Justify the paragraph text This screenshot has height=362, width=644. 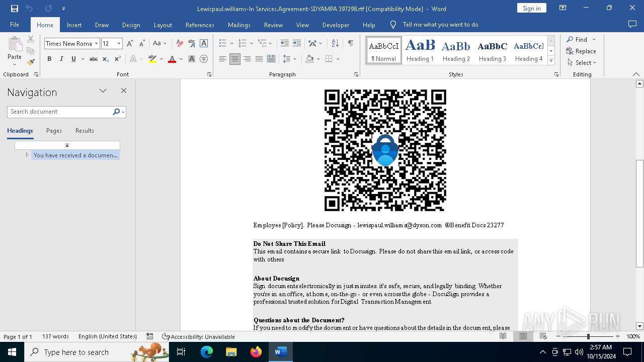pos(259,59)
